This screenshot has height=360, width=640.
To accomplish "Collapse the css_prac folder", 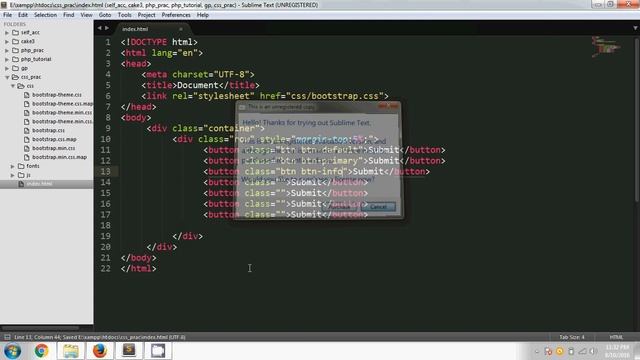I will tap(7, 77).
